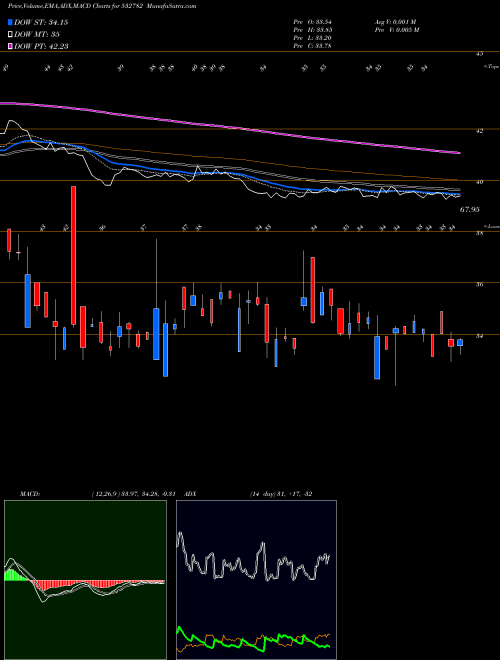Click the blue DOW ST legend swatch
Image resolution: width=500 pixels, height=660 pixels.
coord(11,22)
